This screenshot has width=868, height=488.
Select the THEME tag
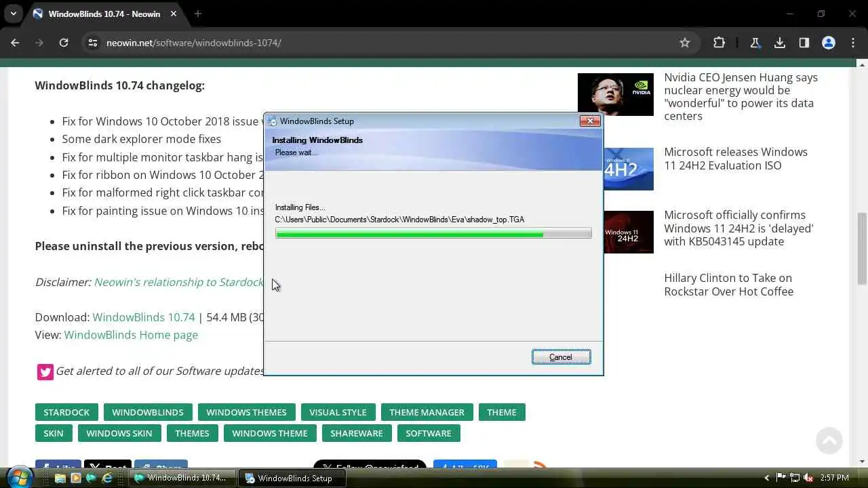pyautogui.click(x=502, y=412)
